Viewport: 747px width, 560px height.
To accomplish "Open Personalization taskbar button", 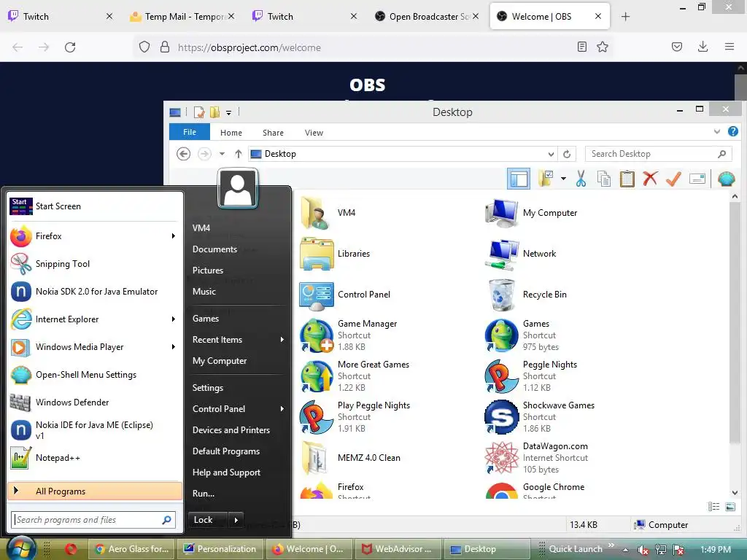I will click(x=220, y=549).
